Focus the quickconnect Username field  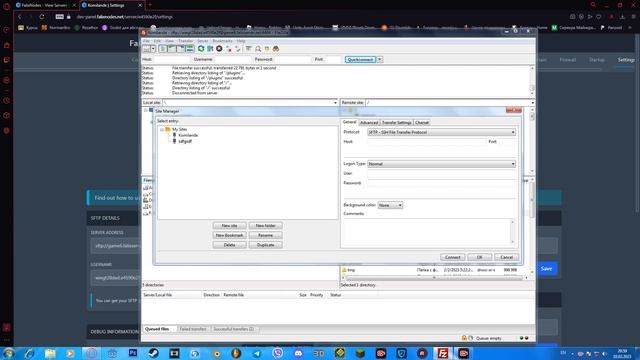pos(233,60)
